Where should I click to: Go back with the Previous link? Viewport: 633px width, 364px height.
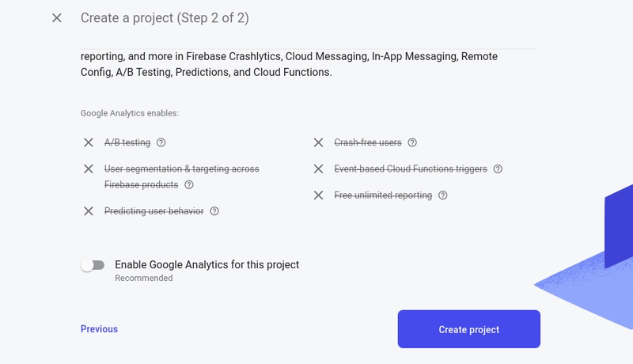[100, 329]
